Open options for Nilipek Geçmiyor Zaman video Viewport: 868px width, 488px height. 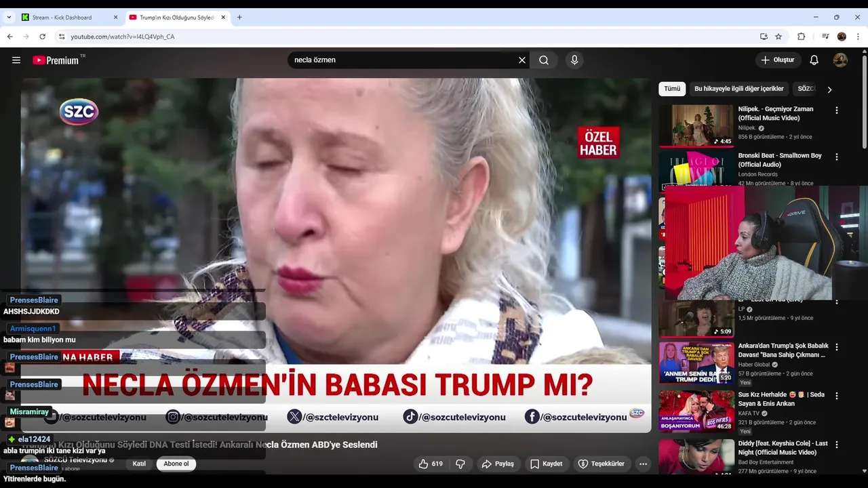(x=837, y=110)
